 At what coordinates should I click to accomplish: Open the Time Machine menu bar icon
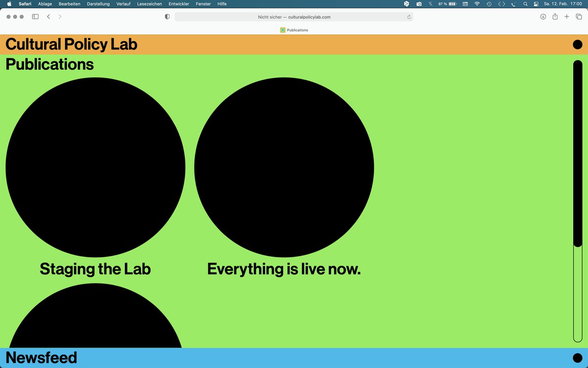(x=489, y=3)
